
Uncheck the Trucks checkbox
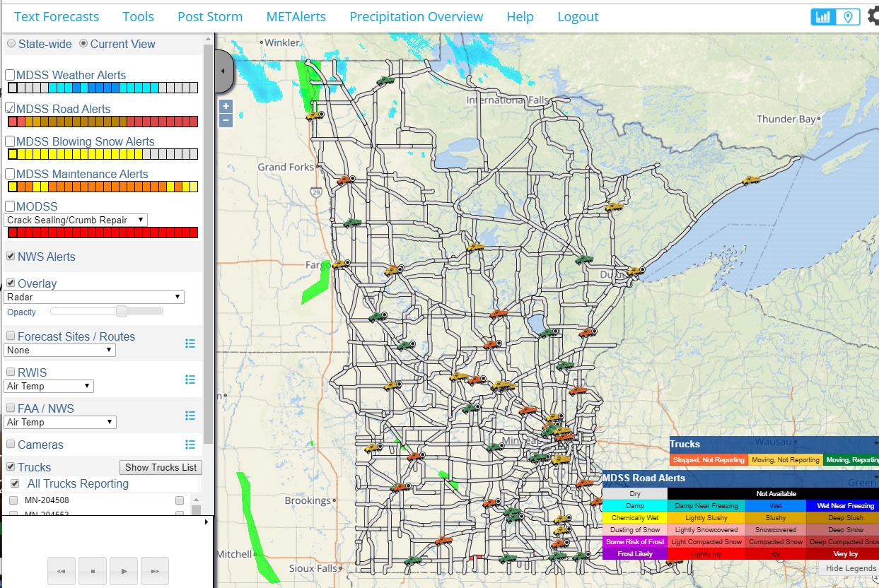[x=11, y=467]
